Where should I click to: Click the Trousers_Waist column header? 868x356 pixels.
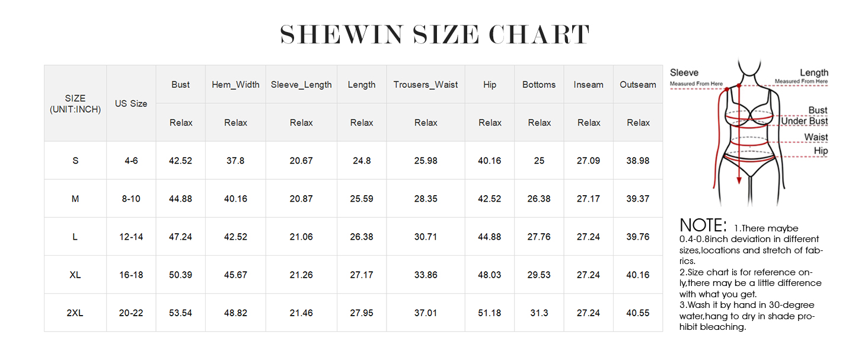426,84
